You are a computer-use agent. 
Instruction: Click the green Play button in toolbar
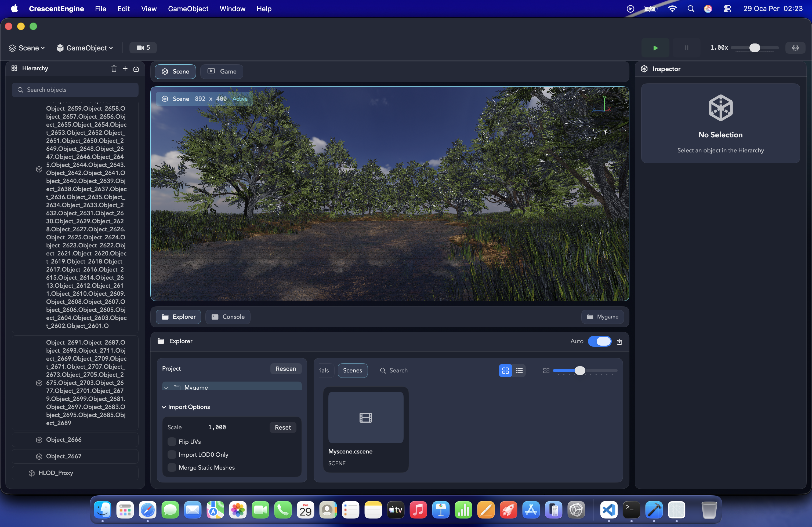655,48
